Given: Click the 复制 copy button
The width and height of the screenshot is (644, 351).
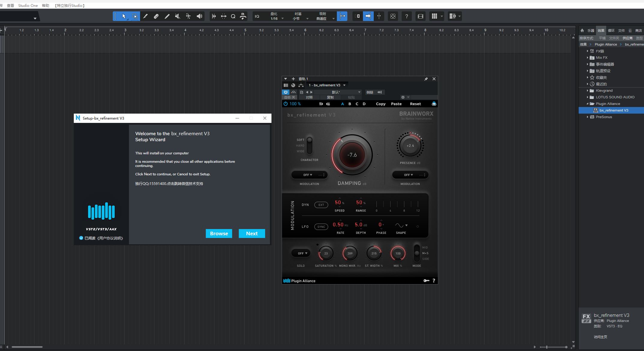Looking at the screenshot, I should pos(330,97).
